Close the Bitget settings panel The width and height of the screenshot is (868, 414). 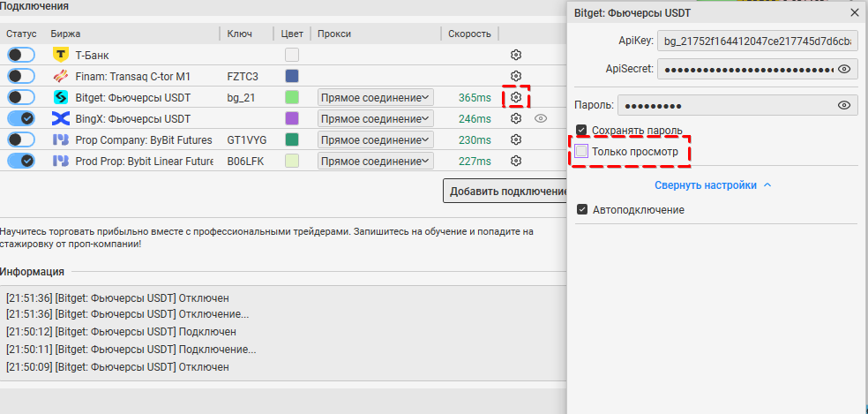[856, 12]
